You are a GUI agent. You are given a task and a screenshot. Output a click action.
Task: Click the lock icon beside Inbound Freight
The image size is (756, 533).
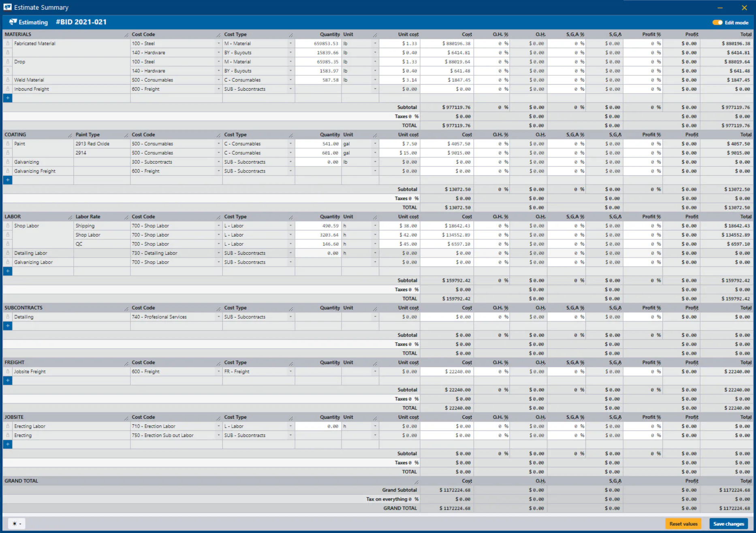(8, 89)
